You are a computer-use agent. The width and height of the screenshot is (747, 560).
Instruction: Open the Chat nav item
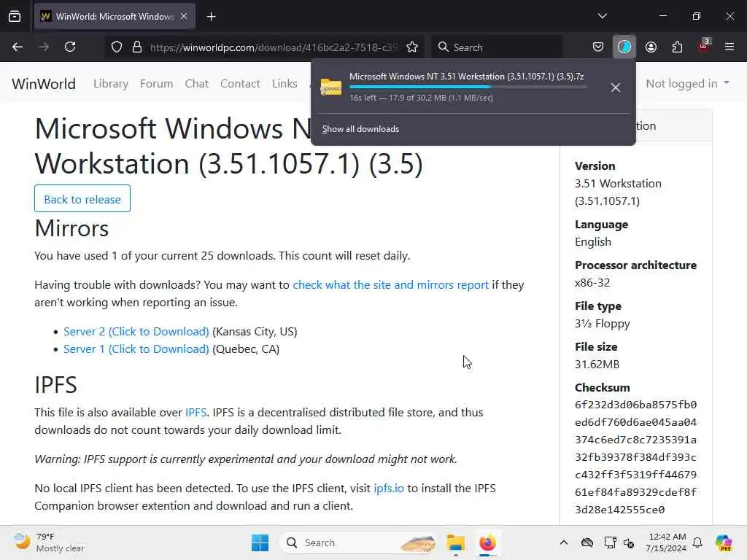(x=197, y=83)
